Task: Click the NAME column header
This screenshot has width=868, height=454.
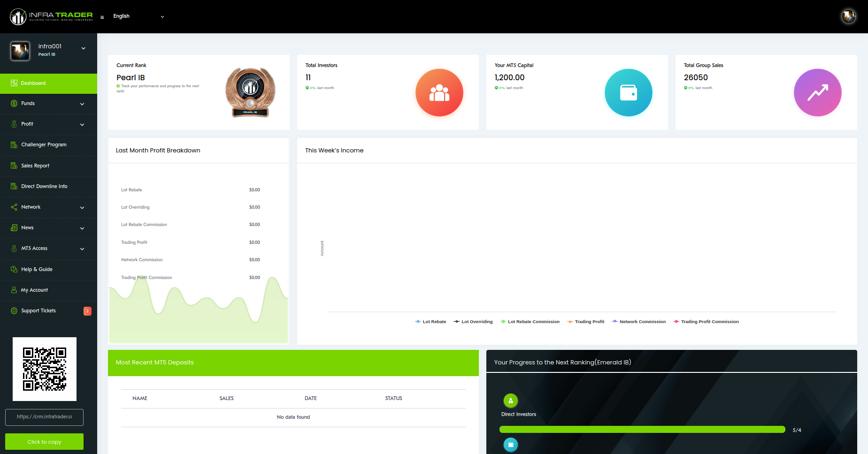Action: point(140,398)
